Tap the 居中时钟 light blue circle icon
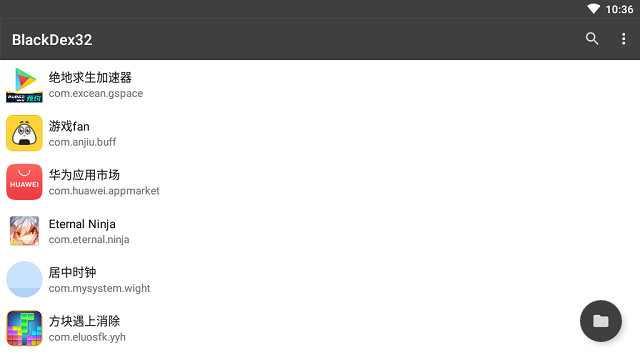The height and width of the screenshot is (360, 640). tap(24, 280)
